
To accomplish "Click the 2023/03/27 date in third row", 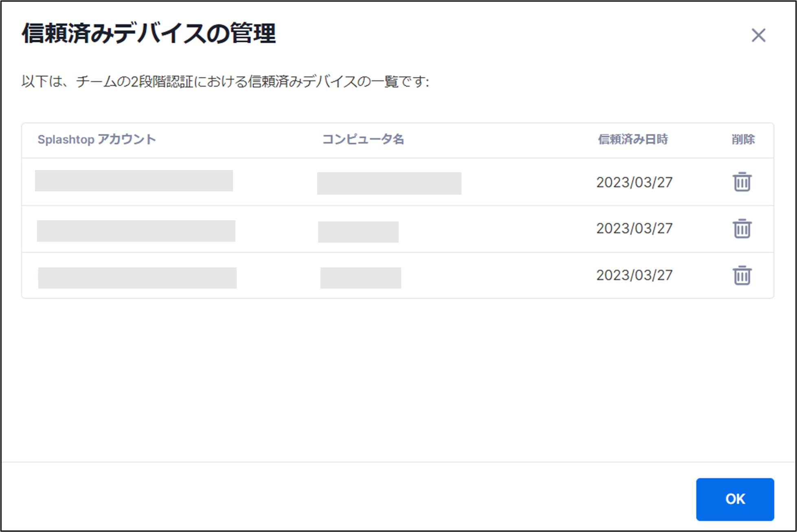I will [x=634, y=276].
